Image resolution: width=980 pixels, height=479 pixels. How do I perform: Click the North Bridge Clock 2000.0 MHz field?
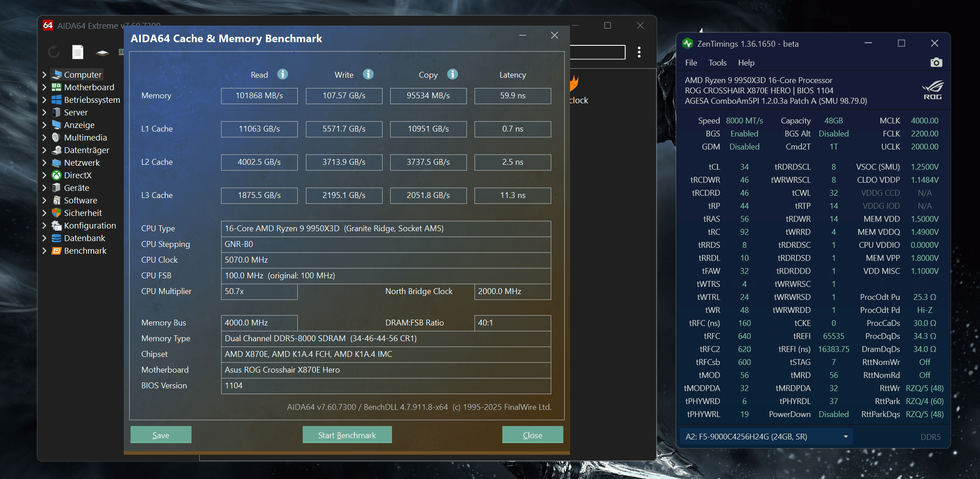pos(513,291)
